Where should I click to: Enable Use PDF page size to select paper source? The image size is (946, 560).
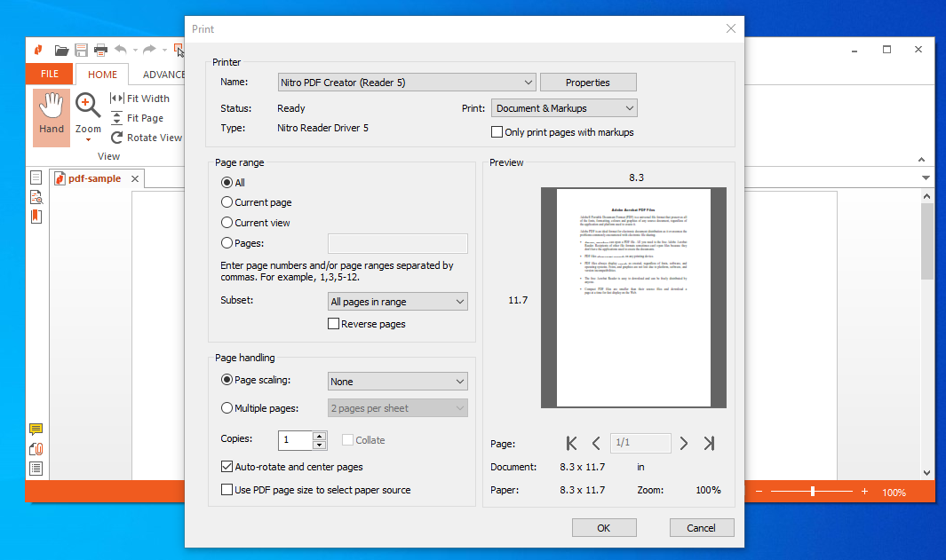[227, 490]
